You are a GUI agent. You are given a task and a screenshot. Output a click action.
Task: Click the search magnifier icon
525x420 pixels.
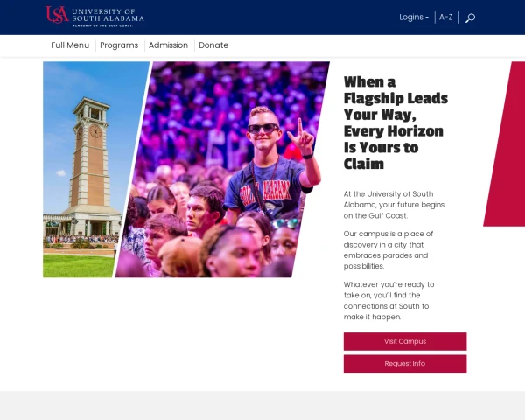470,17
